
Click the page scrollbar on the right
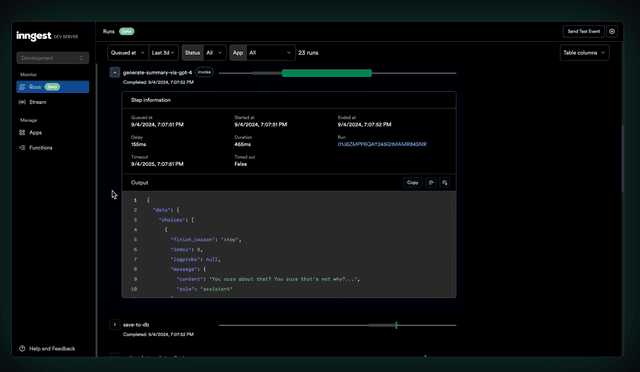[x=622, y=158]
